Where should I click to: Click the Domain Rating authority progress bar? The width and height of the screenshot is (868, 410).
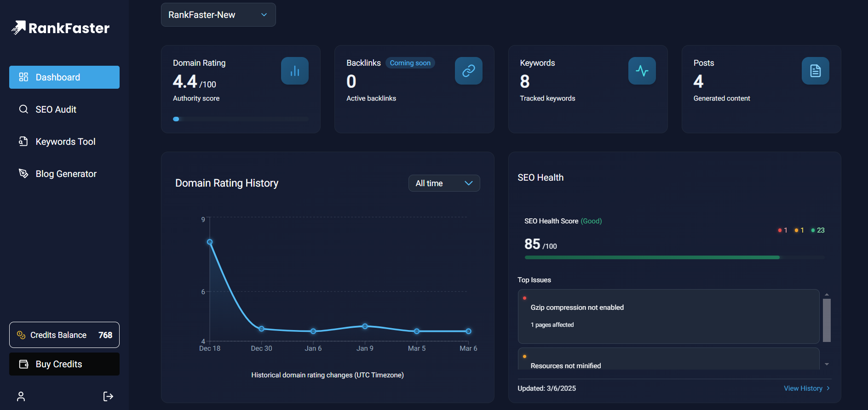241,119
